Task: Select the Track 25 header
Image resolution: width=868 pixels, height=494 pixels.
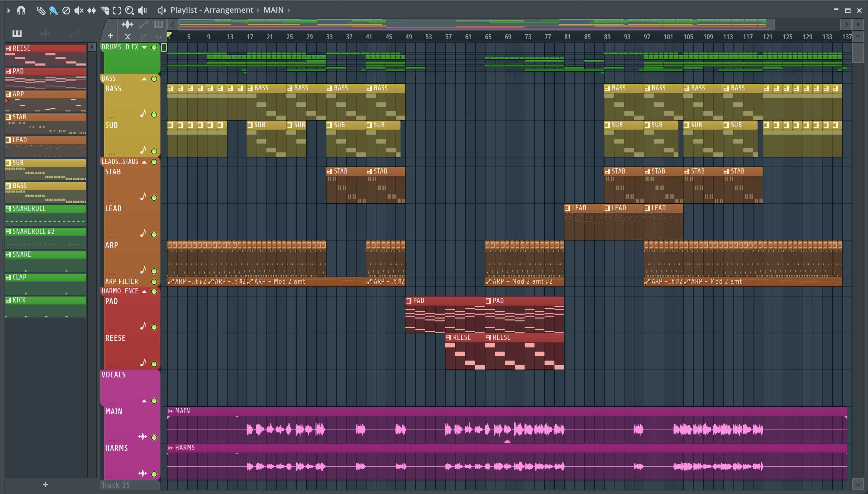Action: tap(130, 485)
